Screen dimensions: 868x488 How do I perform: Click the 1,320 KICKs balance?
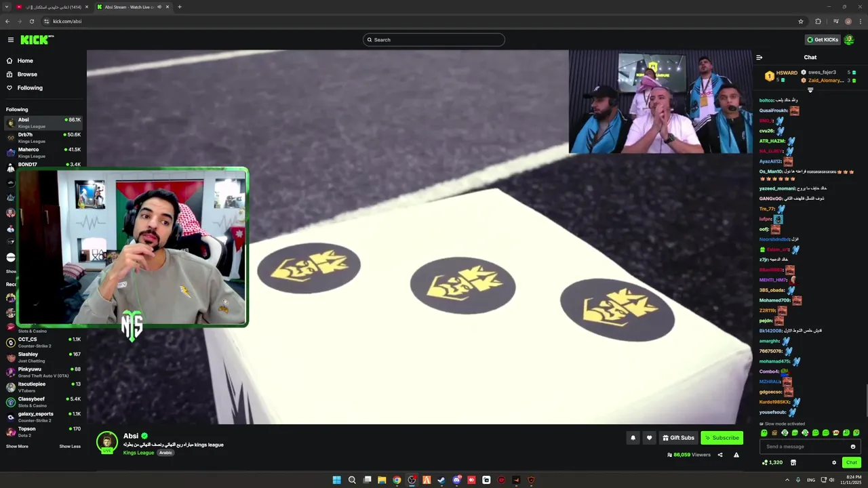772,463
